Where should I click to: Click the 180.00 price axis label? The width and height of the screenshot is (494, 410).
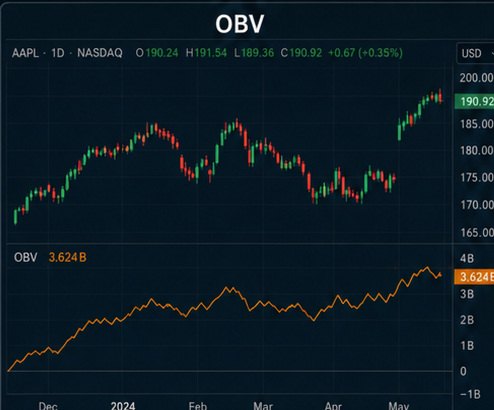477,151
